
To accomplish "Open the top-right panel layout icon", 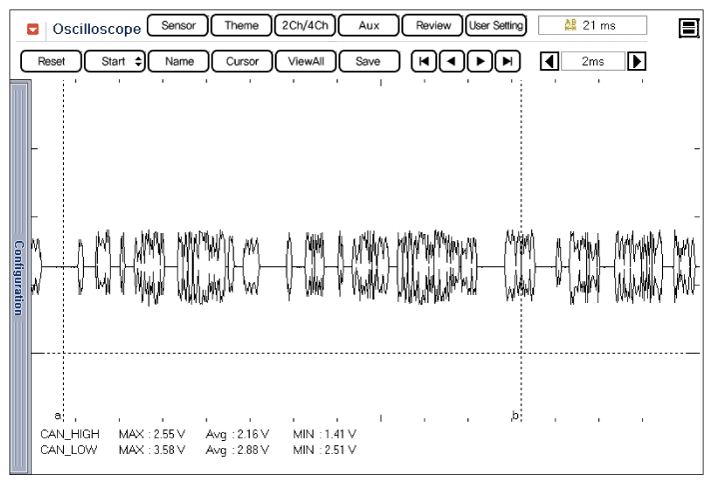I will click(x=689, y=27).
